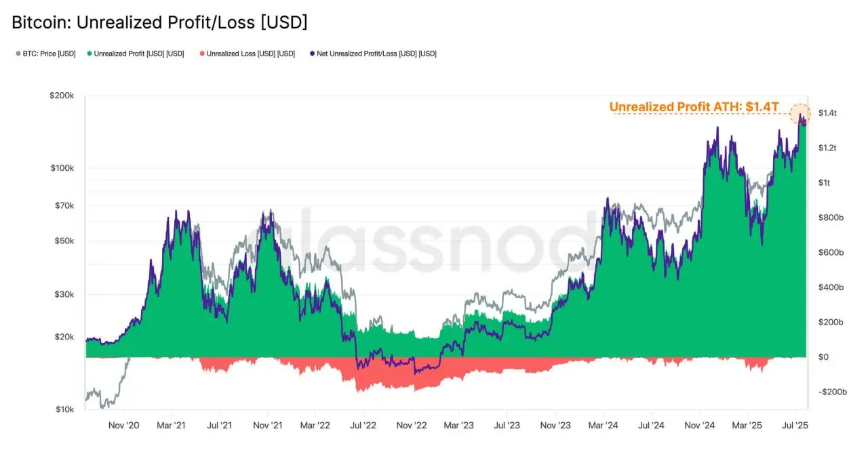The image size is (868, 450).
Task: Click the Jul '22 x-axis label
Action: click(363, 426)
